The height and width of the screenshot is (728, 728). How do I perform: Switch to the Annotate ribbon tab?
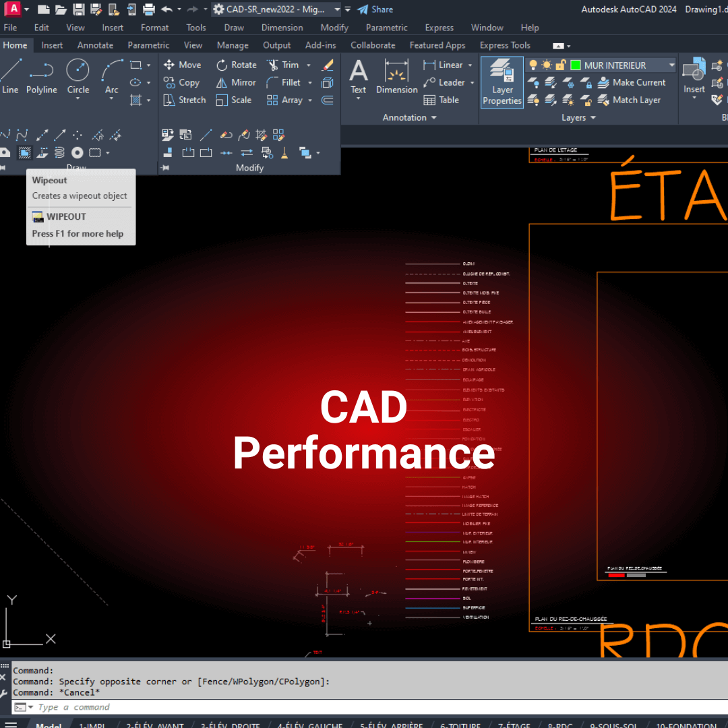[95, 45]
